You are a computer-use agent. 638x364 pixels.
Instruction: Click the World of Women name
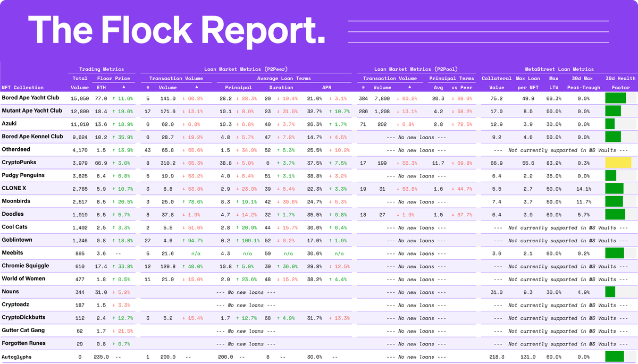[x=23, y=278]
